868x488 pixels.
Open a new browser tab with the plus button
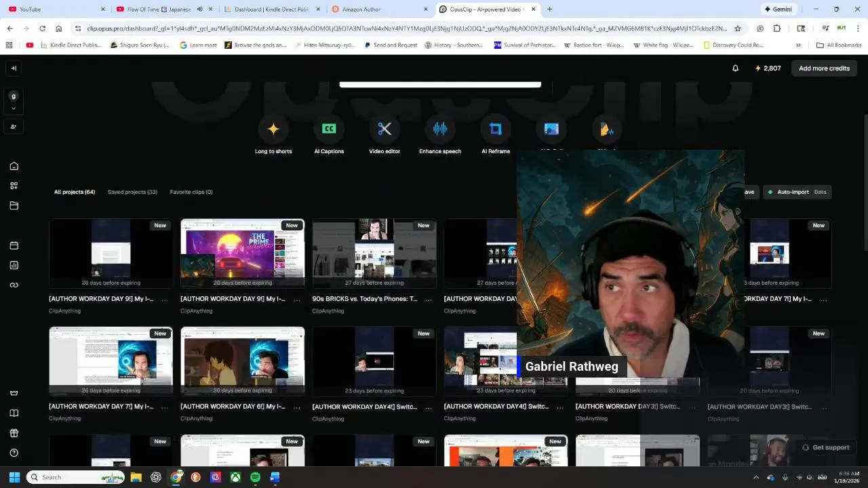click(549, 9)
